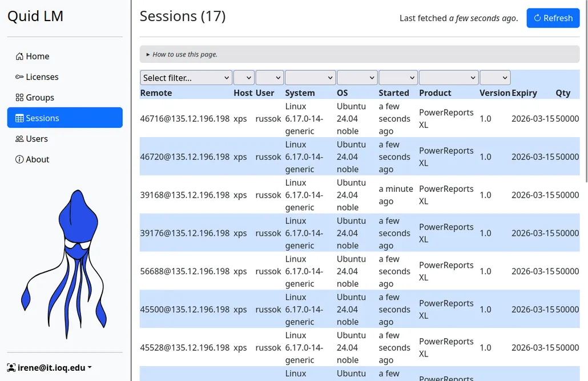Click the Remote column header
Screen dimensions: 588x381
click(x=156, y=93)
